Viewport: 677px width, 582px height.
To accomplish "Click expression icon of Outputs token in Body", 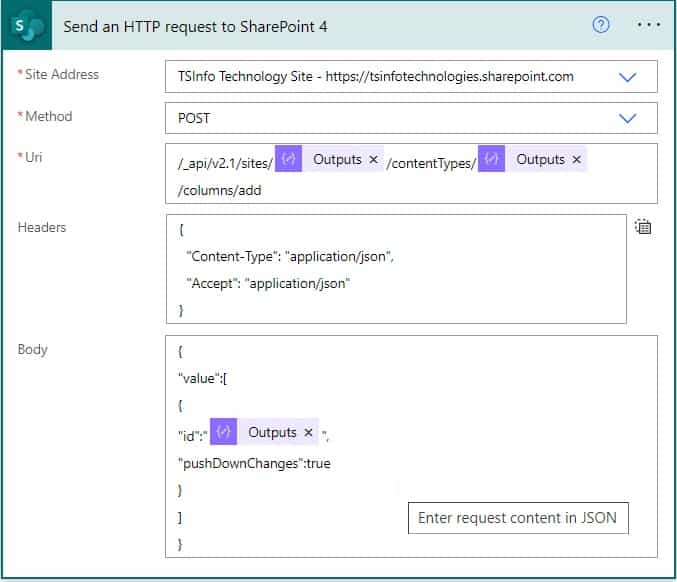I will click(223, 431).
